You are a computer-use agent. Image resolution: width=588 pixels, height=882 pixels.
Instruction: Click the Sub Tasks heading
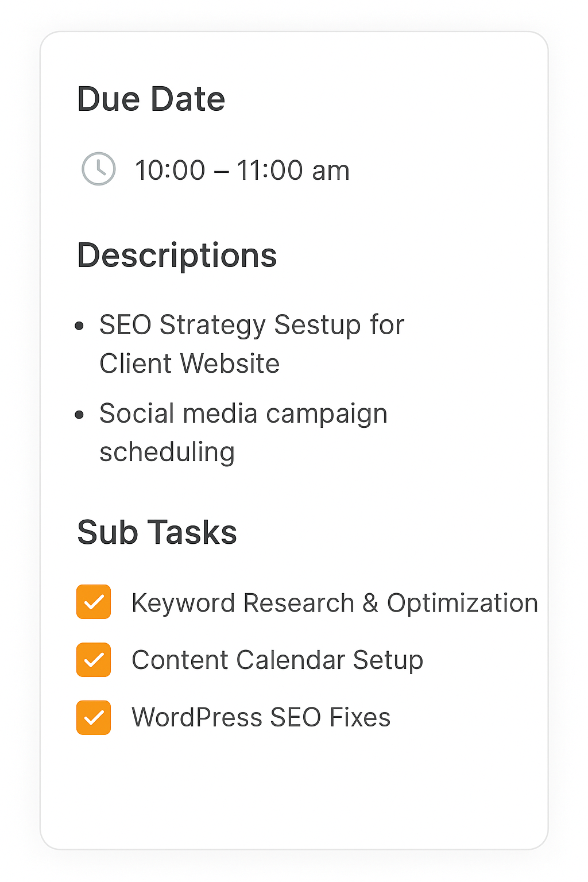pos(157,532)
